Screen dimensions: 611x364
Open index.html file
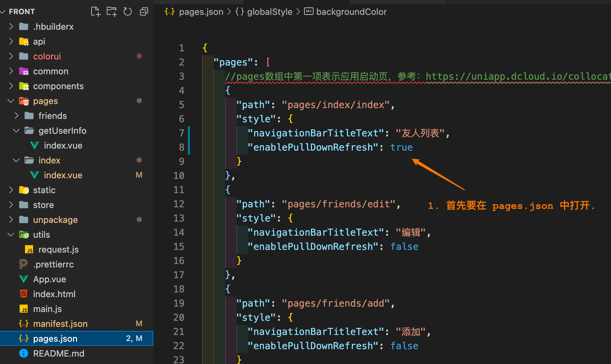54,294
